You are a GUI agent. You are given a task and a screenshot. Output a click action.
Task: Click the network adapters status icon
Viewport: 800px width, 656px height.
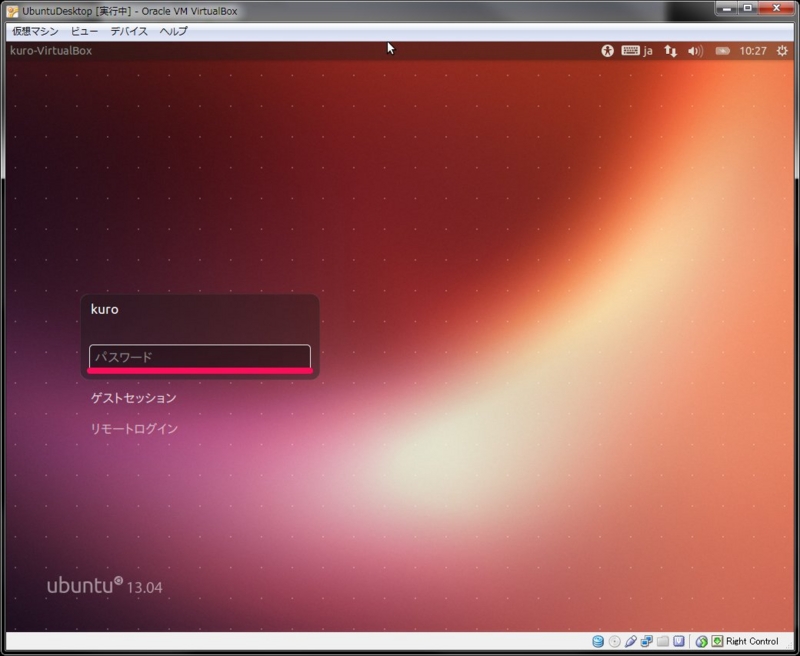pyautogui.click(x=646, y=641)
